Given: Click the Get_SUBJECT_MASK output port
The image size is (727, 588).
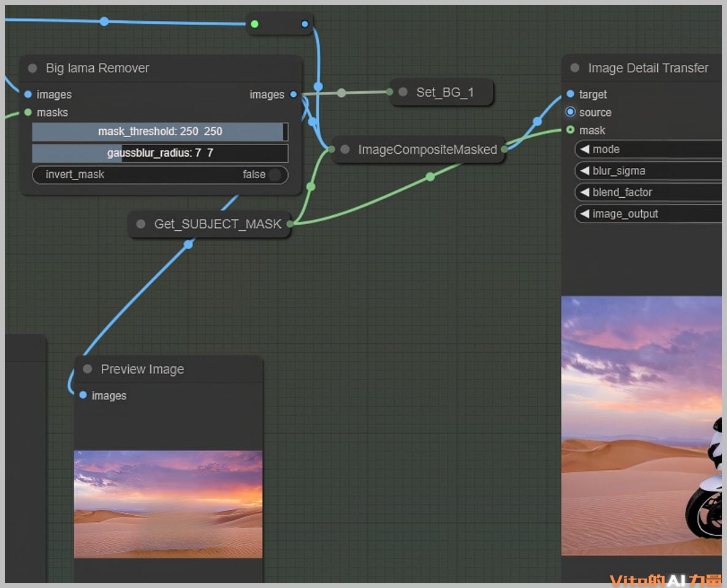Looking at the screenshot, I should (290, 224).
